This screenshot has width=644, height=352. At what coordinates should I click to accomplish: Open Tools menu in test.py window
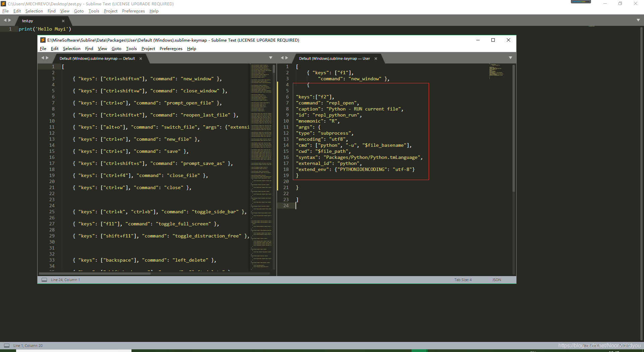pos(94,11)
